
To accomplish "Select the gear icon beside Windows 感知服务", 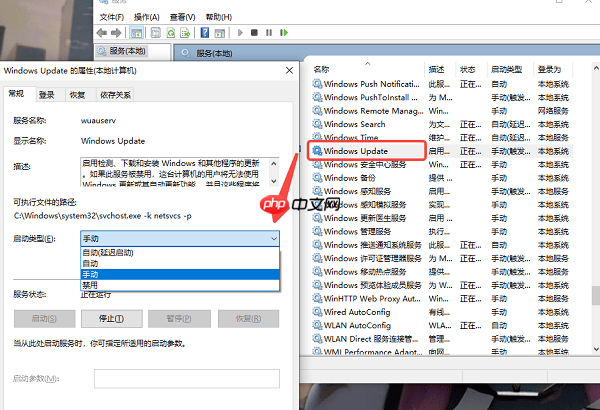I will coord(317,191).
